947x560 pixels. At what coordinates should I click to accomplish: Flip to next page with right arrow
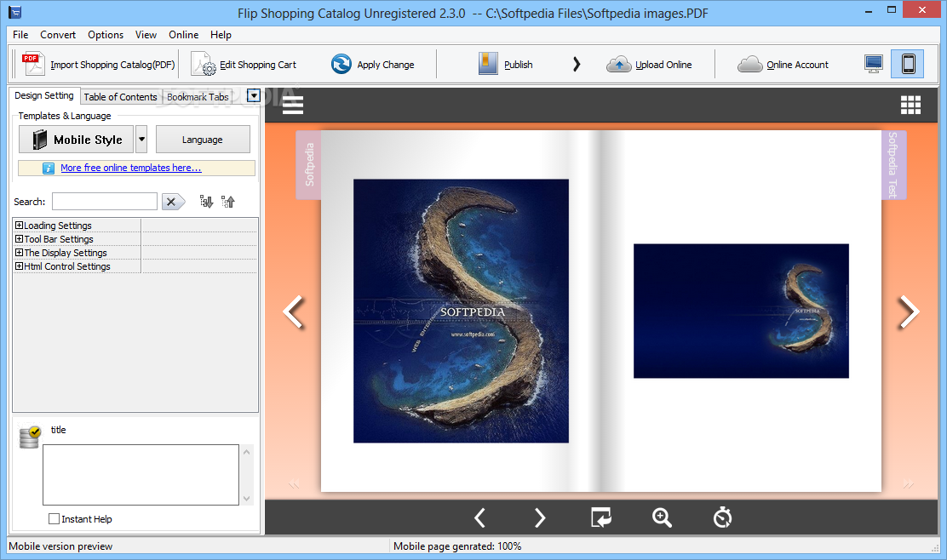(x=909, y=312)
